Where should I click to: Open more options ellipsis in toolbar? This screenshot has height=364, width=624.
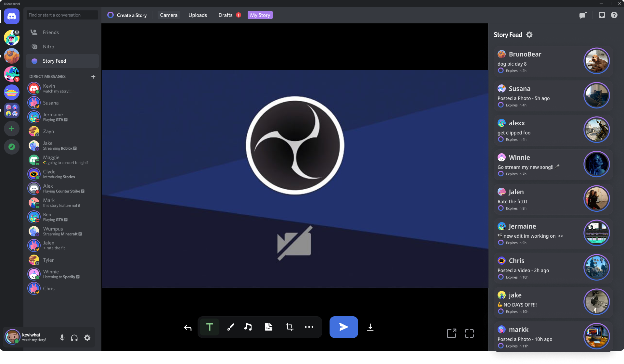click(x=309, y=327)
